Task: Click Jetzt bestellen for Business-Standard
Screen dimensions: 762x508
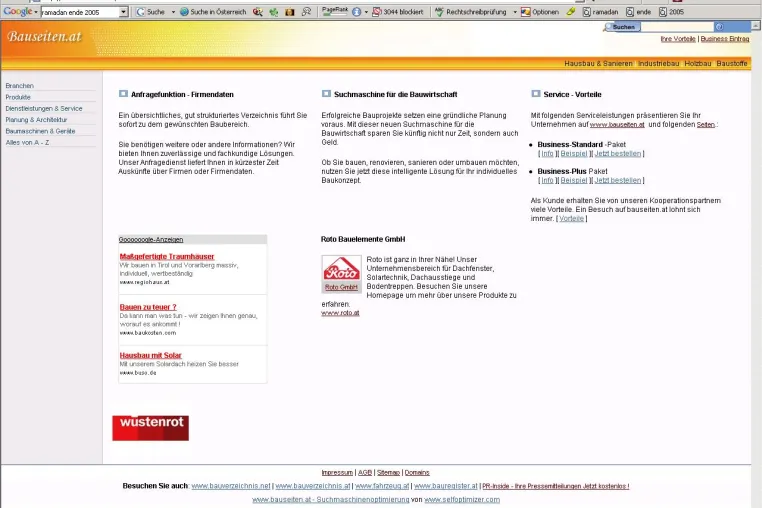Action: (x=618, y=154)
